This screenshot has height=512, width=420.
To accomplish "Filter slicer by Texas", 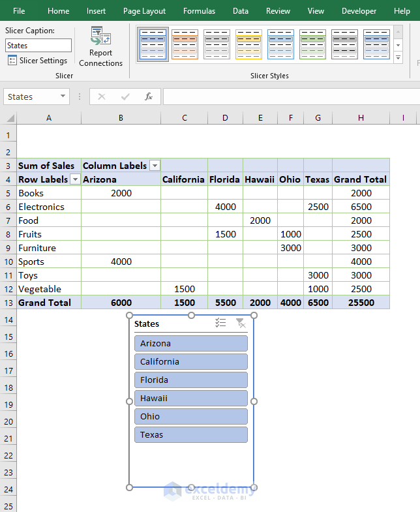I will pyautogui.click(x=191, y=435).
